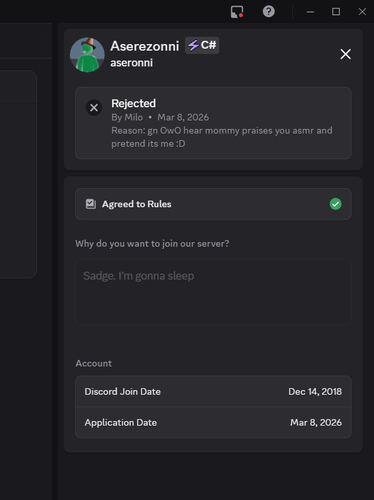Click the Agreed to Rules clipboard icon
The width and height of the screenshot is (374, 500).
[x=91, y=204]
